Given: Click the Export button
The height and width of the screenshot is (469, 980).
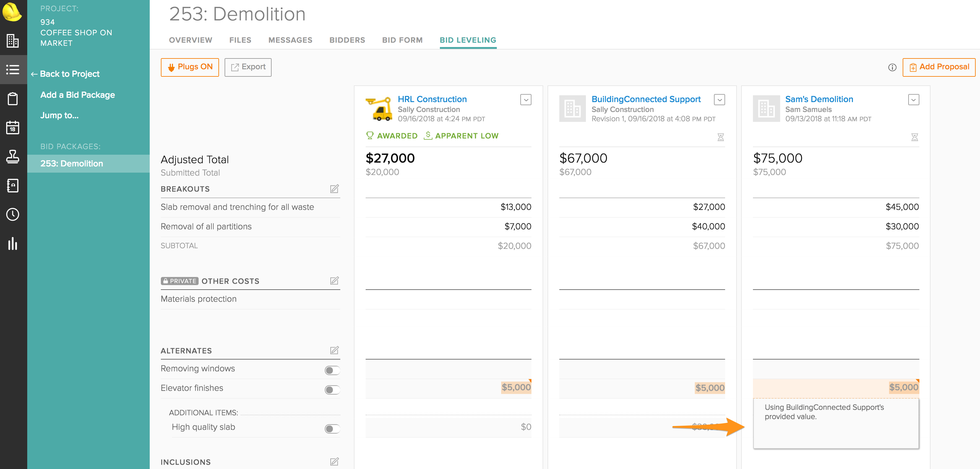Looking at the screenshot, I should pyautogui.click(x=248, y=67).
